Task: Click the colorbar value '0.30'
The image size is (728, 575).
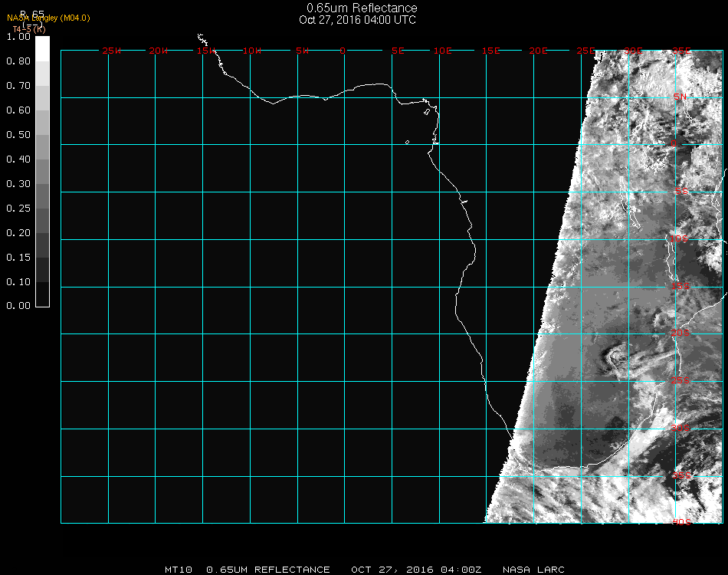Action: point(18,184)
